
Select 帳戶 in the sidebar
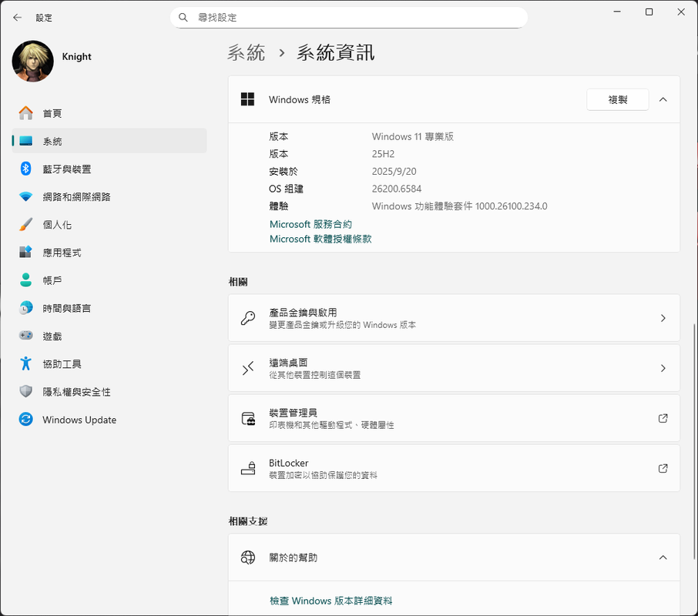(x=109, y=280)
